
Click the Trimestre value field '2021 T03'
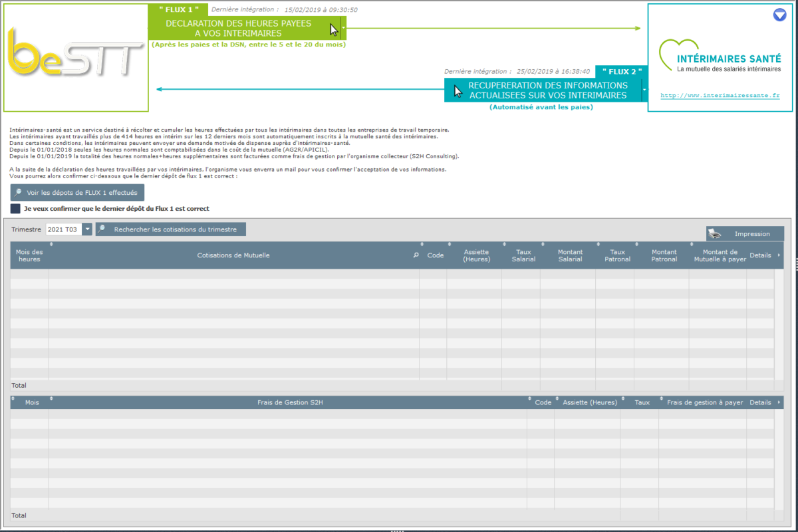pos(63,229)
